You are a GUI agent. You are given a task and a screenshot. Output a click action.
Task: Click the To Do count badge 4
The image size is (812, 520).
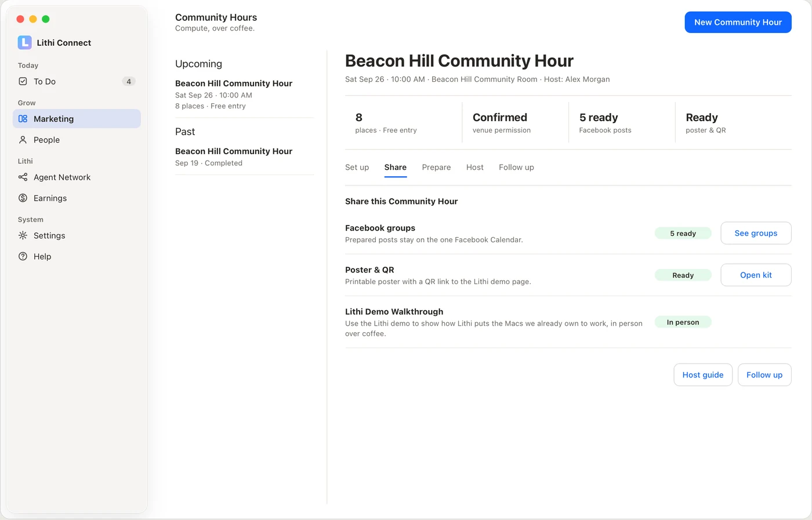tap(129, 81)
